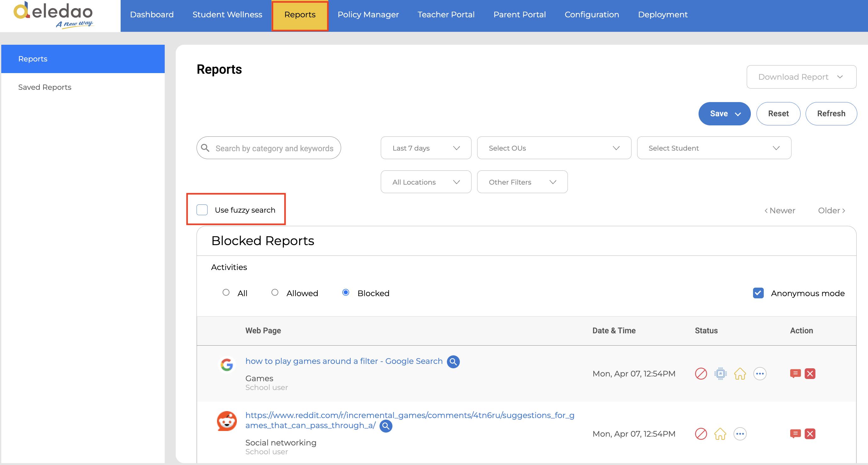Open the Student Wellness tab
Image resolution: width=868 pixels, height=465 pixels.
pyautogui.click(x=227, y=14)
